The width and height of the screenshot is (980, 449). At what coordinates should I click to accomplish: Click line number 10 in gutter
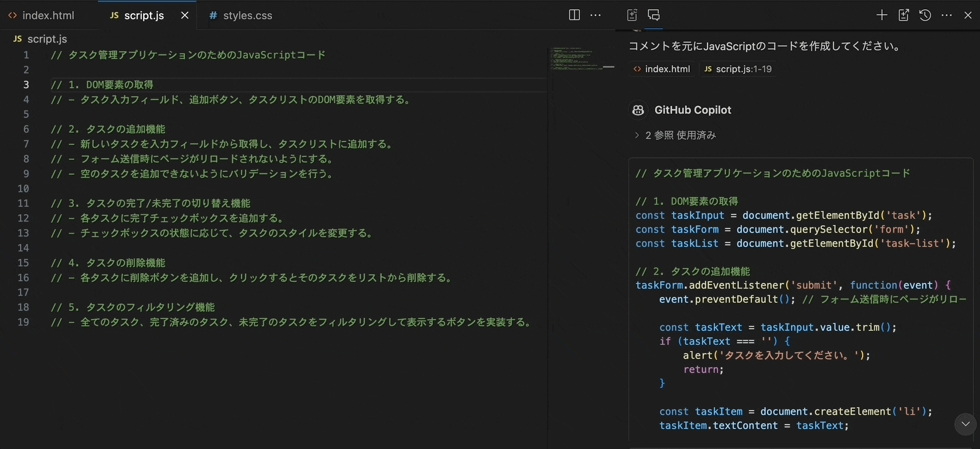point(23,188)
